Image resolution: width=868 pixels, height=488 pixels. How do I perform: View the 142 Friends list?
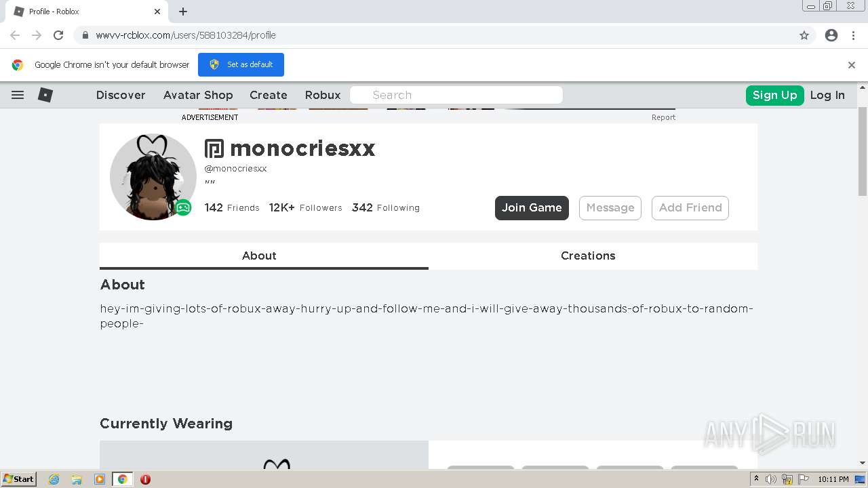[x=232, y=207]
